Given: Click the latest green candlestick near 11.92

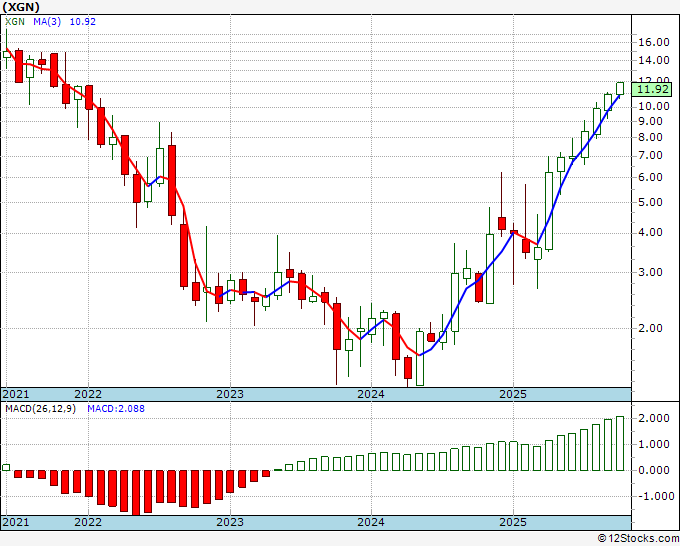Looking at the screenshot, I should [620, 88].
